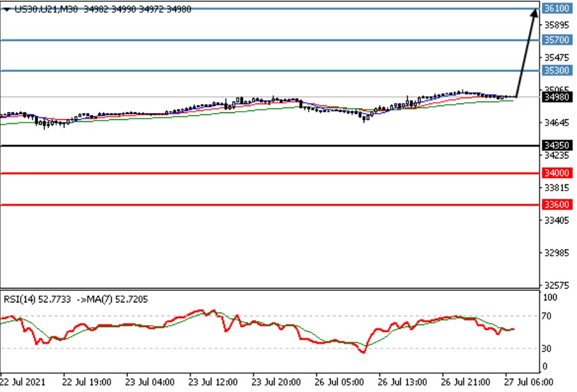Click the 32985 price scale value

(x=556, y=253)
